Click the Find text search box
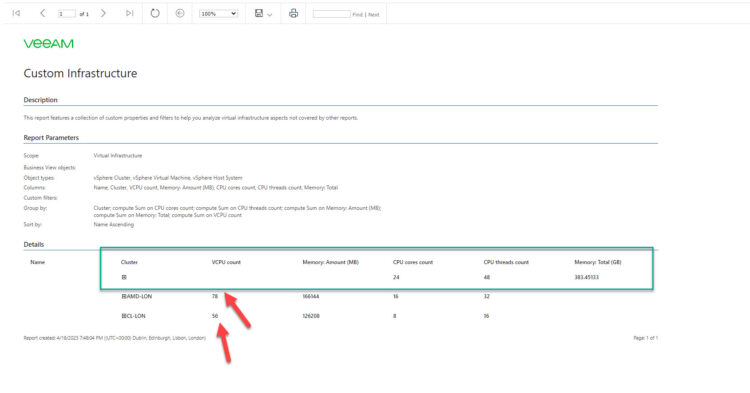750x393 pixels. (331, 14)
